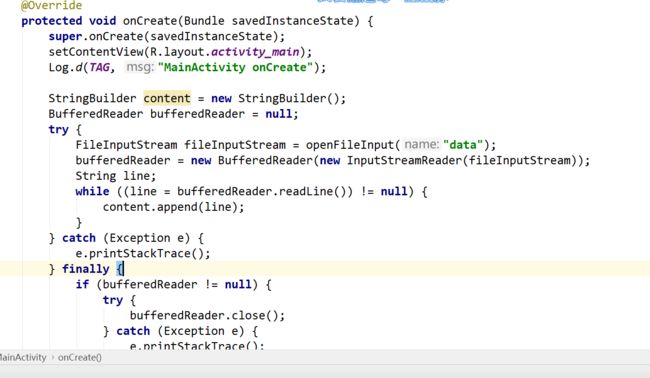This screenshot has height=378, width=650.
Task: Place cursor on the @Override annotation
Action: (51, 5)
